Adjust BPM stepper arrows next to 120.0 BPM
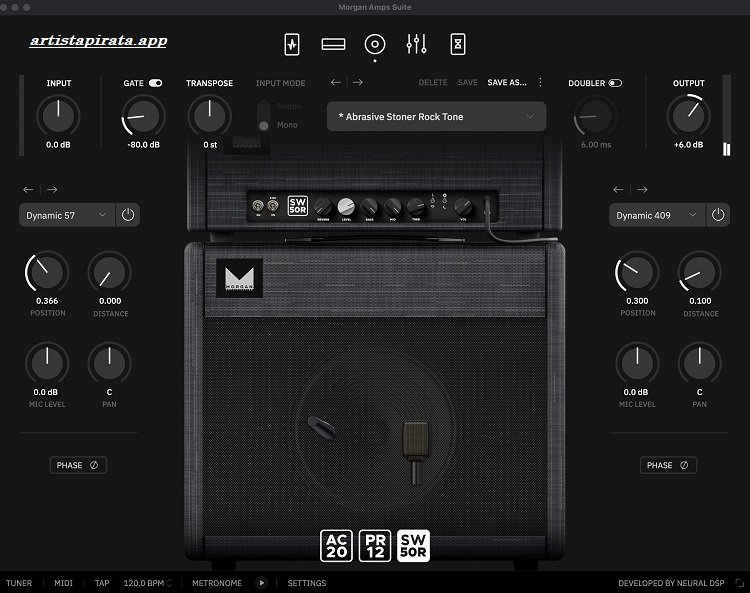The height and width of the screenshot is (593, 750). point(169,583)
